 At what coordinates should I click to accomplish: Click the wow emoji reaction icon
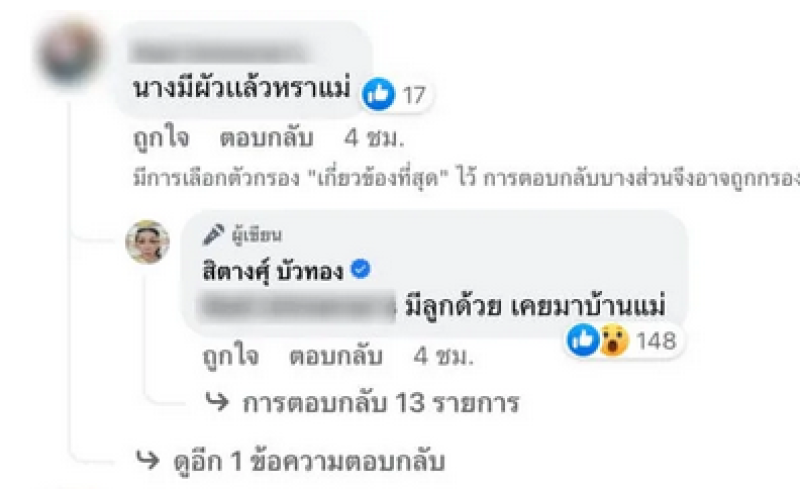tap(613, 340)
